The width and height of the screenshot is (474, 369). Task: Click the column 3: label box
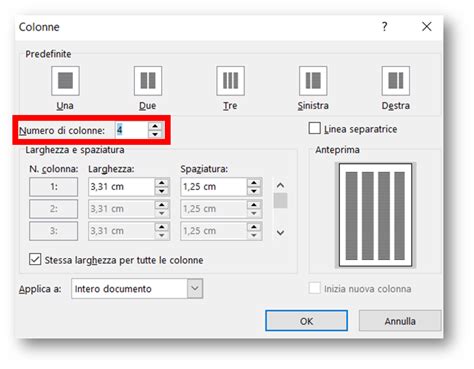click(x=54, y=231)
